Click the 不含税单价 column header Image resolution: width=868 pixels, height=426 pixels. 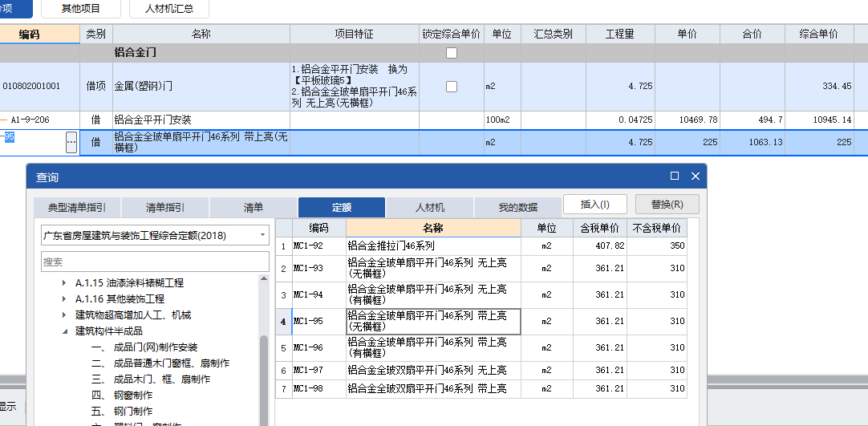[x=657, y=228]
